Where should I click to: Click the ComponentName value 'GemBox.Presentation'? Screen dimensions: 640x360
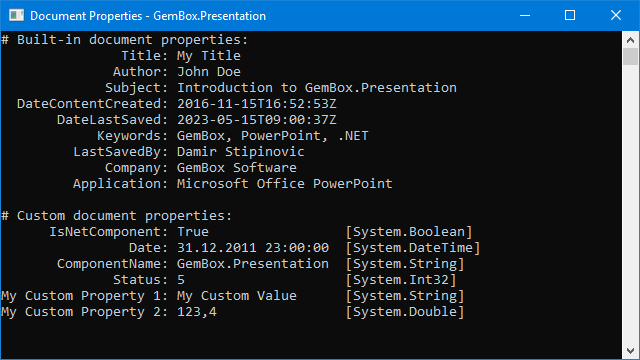(x=253, y=264)
